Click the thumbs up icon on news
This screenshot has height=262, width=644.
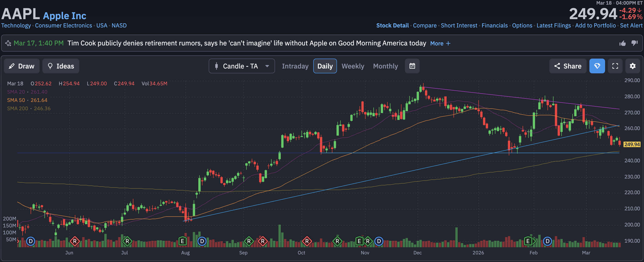622,43
